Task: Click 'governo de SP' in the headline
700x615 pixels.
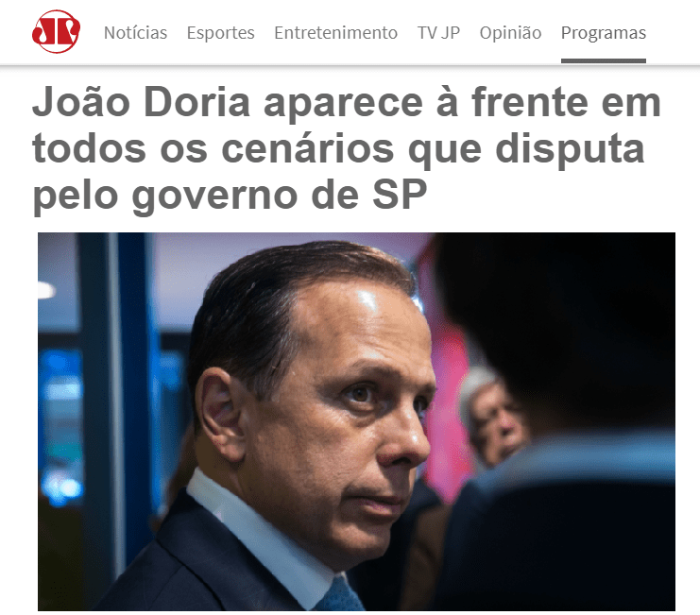Action: click(279, 195)
